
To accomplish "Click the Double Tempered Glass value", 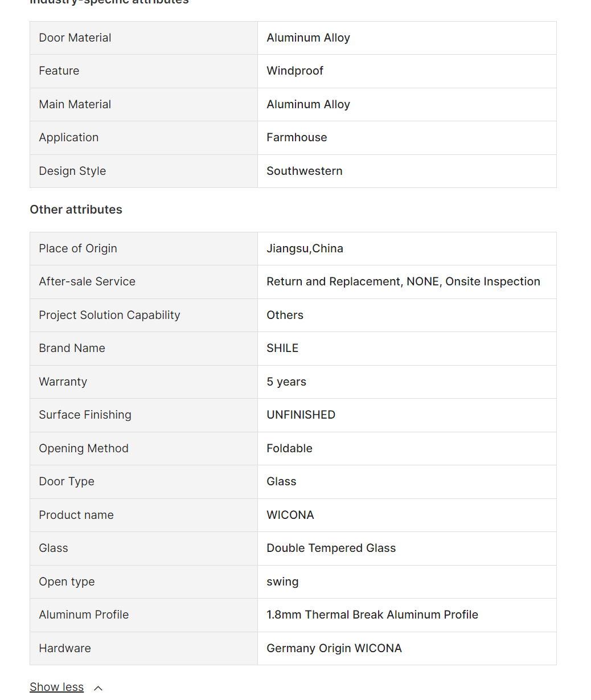I will (331, 548).
